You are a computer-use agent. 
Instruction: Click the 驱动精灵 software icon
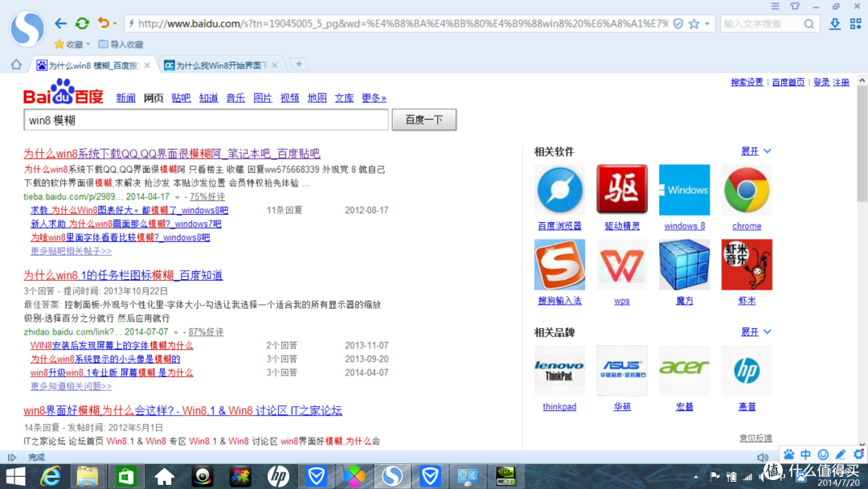coord(621,190)
